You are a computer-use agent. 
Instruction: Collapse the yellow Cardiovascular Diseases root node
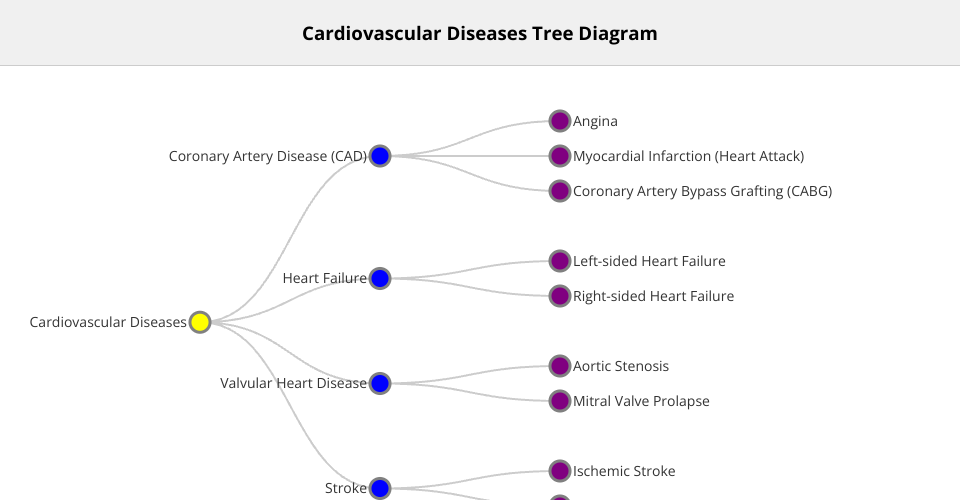coord(200,322)
